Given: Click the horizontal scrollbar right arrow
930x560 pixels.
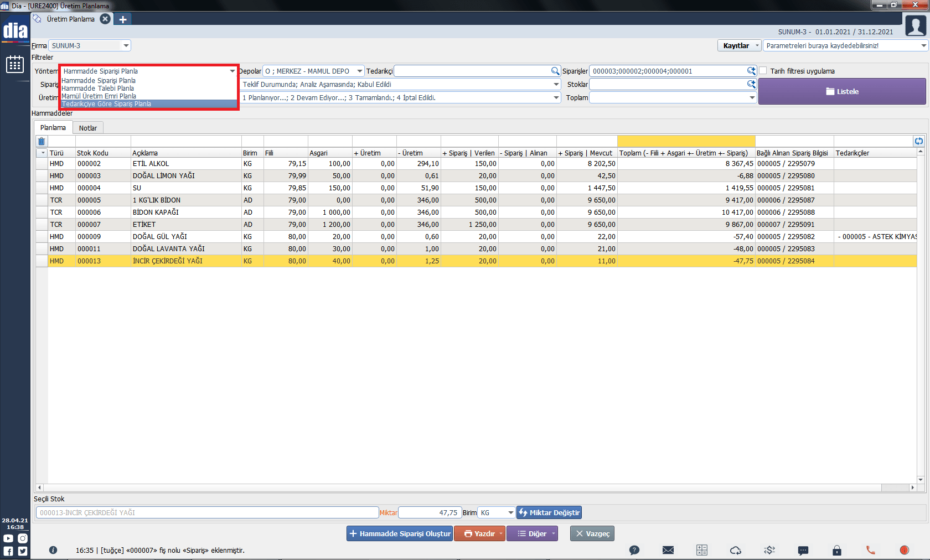Looking at the screenshot, I should click(912, 488).
